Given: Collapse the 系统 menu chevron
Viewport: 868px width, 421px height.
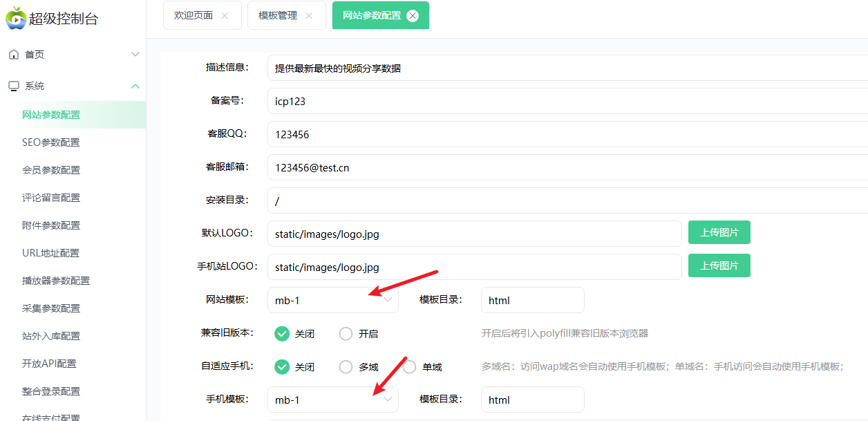Looking at the screenshot, I should coord(135,86).
